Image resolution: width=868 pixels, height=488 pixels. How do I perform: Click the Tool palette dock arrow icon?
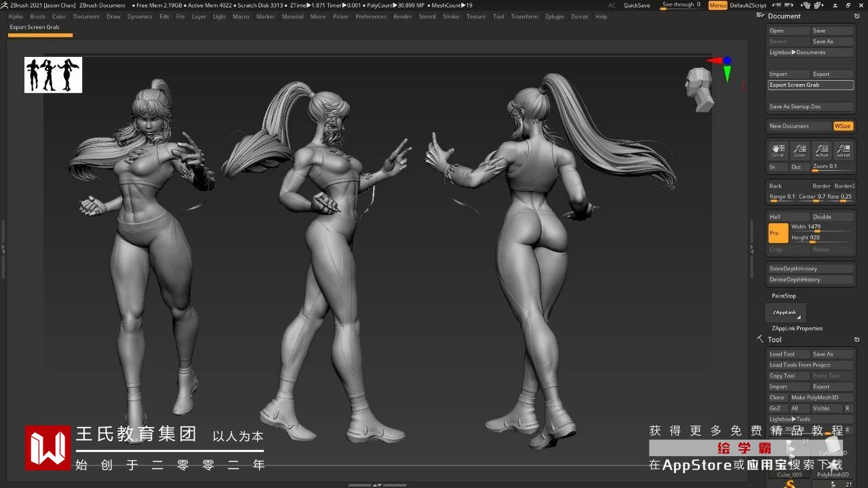pyautogui.click(x=857, y=339)
